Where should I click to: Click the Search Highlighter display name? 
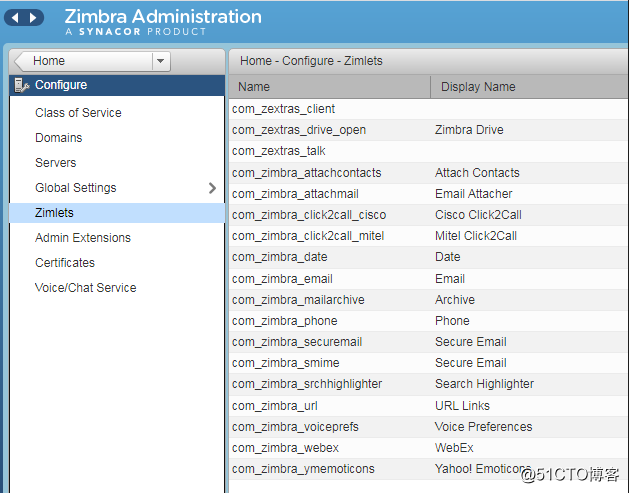[x=485, y=384]
